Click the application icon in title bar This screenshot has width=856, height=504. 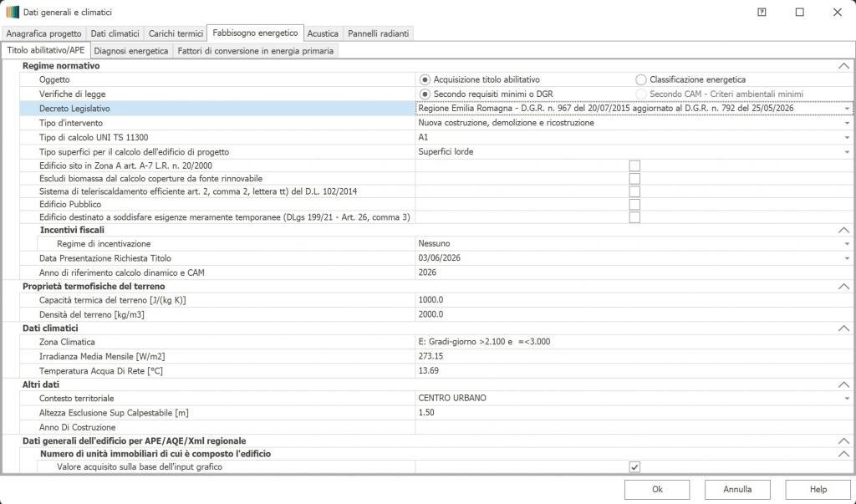point(12,12)
